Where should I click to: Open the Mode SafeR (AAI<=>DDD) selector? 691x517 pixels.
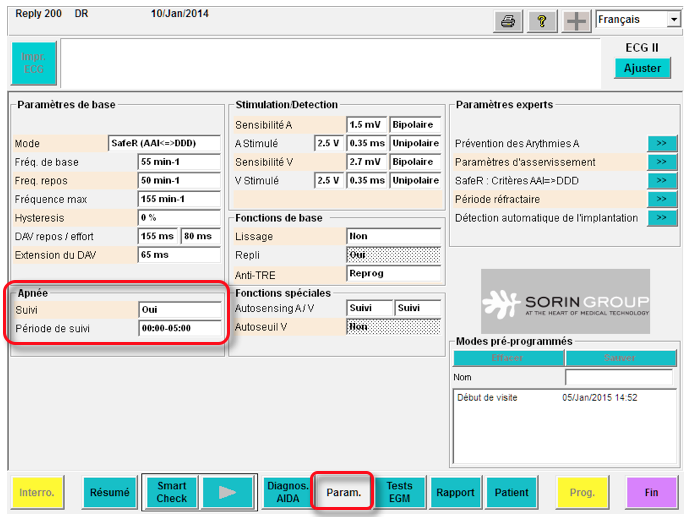[164, 143]
